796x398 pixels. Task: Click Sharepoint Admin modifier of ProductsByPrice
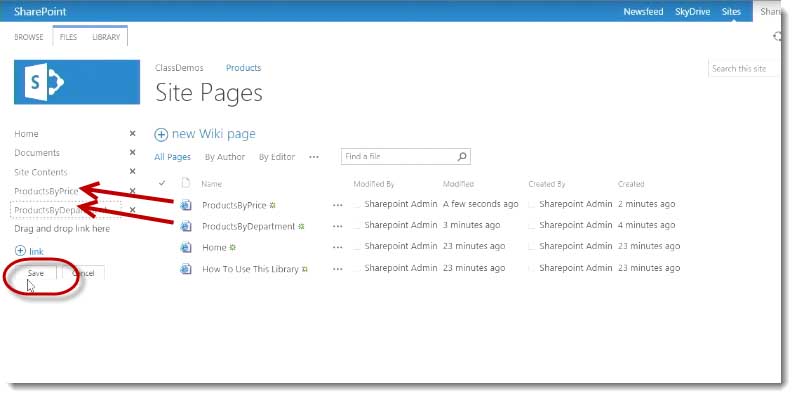coord(401,204)
